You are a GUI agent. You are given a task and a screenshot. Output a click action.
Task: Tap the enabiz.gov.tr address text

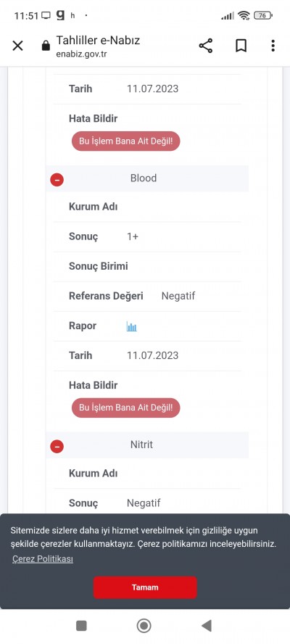81,54
